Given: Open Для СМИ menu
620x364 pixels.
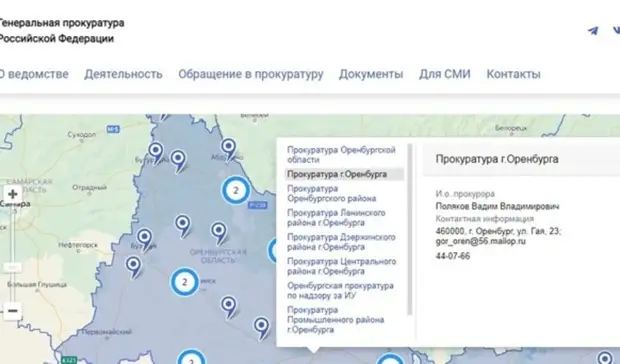Looking at the screenshot, I should click(445, 74).
